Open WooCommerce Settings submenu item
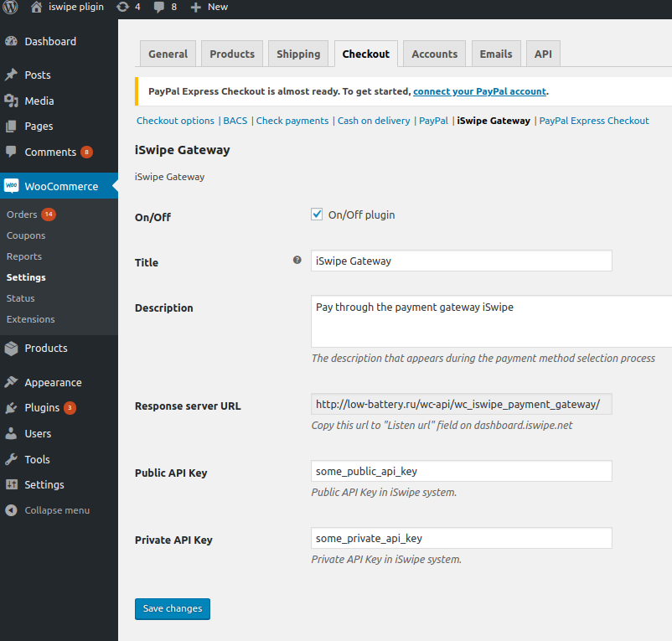The image size is (672, 641). (x=26, y=277)
